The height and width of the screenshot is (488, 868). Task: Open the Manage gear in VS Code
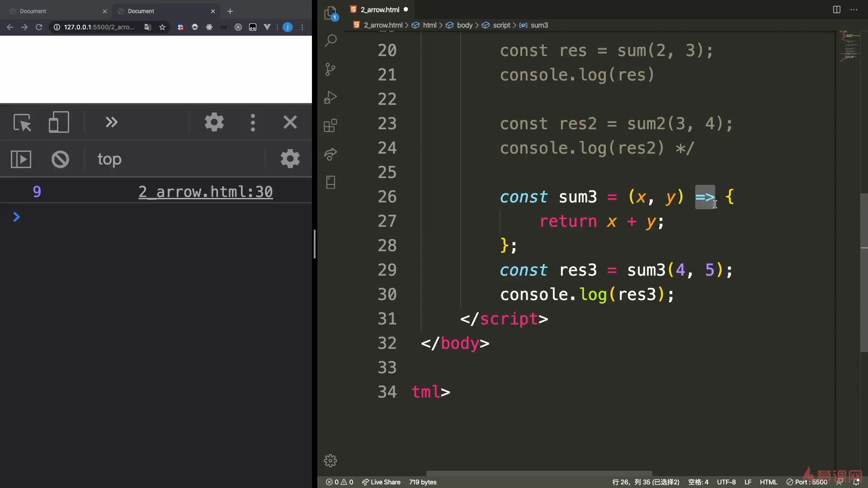[330, 460]
